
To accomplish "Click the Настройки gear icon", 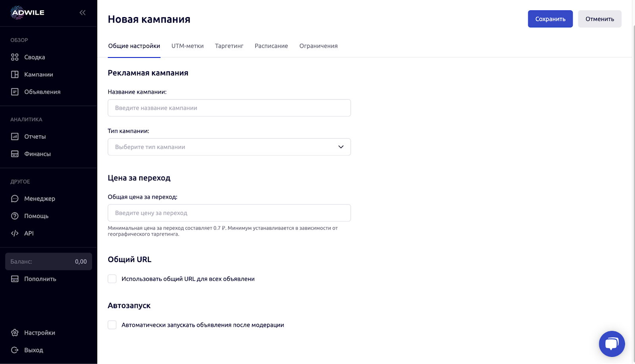I will (15, 333).
